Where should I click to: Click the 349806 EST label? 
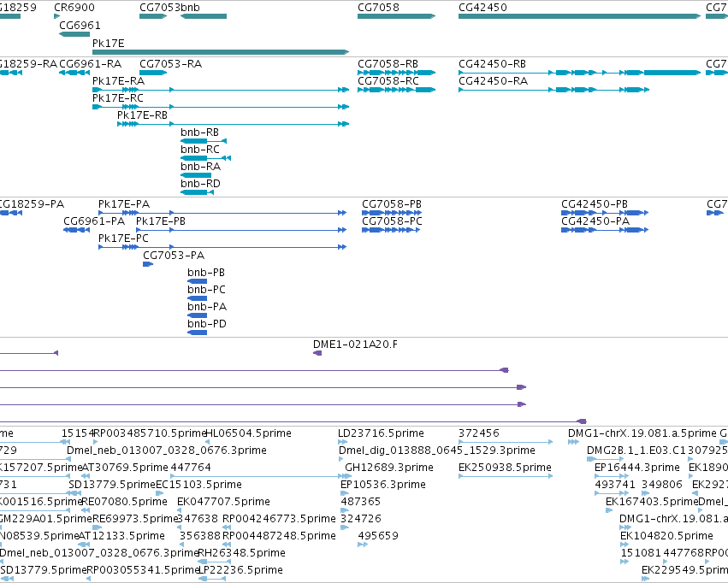(662, 485)
